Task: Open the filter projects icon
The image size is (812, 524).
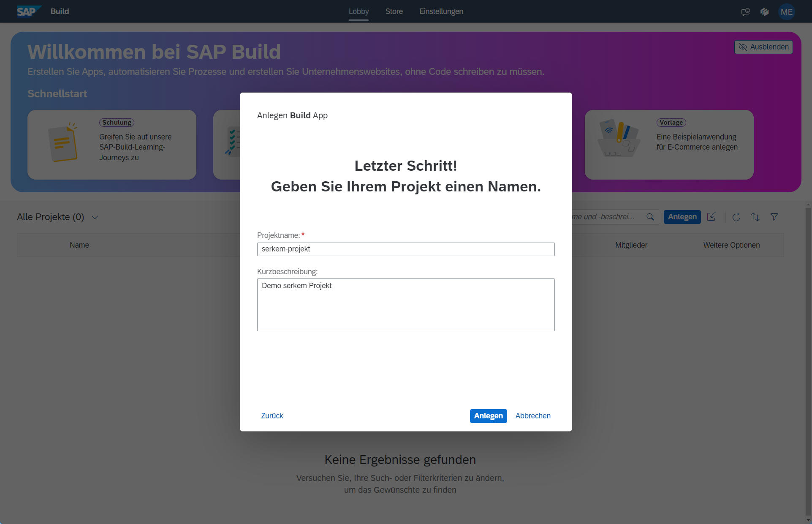Action: (x=774, y=217)
